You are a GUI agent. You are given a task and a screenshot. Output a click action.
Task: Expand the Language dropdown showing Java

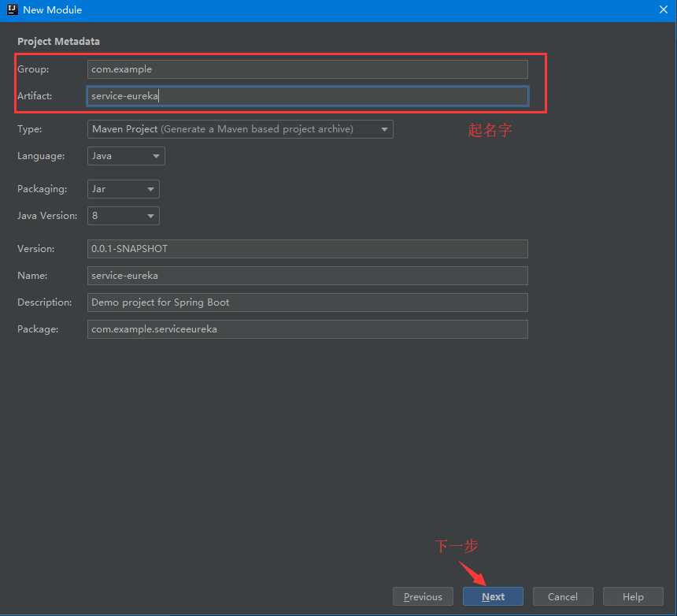[x=126, y=156]
